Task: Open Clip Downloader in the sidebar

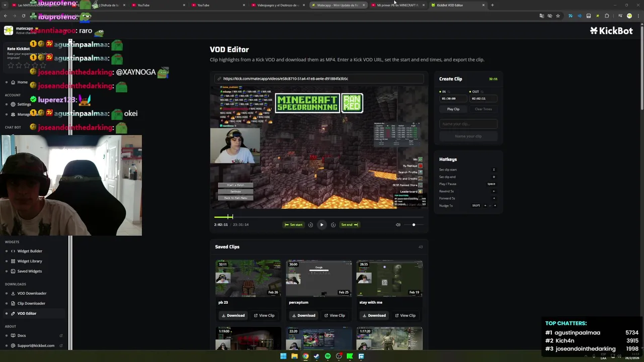Action: click(31, 303)
